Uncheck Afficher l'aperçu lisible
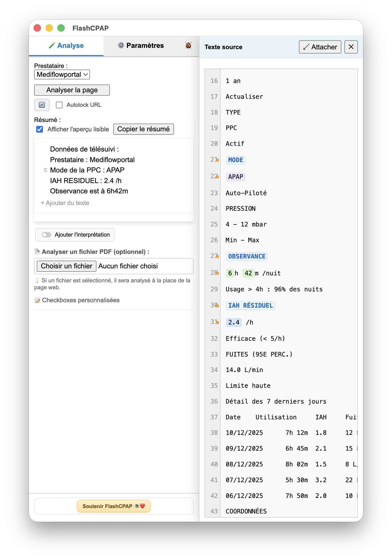This screenshot has height=560, width=392. point(40,129)
